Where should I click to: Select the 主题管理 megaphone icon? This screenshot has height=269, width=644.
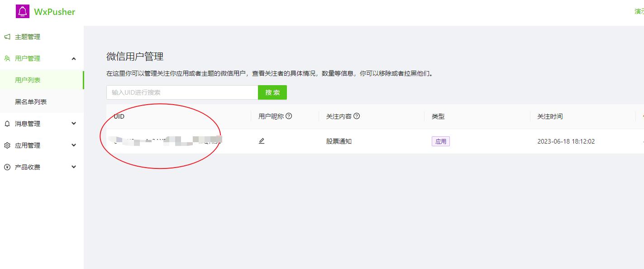tap(7, 37)
